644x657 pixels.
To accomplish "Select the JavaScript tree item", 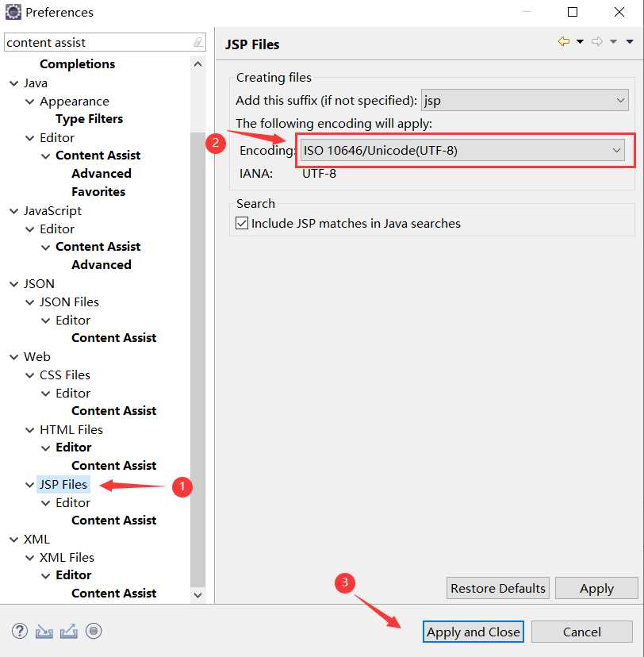I will click(x=52, y=210).
